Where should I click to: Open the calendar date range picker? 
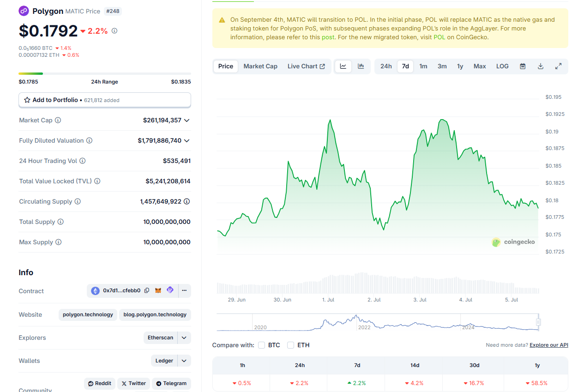tap(523, 66)
